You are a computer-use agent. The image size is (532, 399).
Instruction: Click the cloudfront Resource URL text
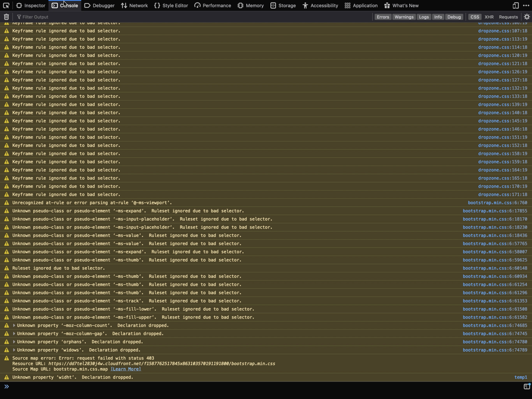point(162,363)
